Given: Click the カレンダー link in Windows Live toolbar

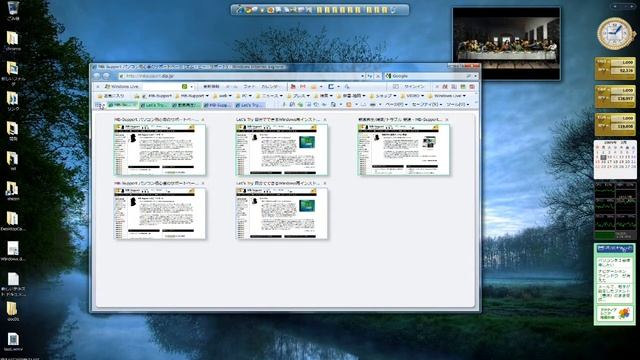Looking at the screenshot, I should point(270,87).
